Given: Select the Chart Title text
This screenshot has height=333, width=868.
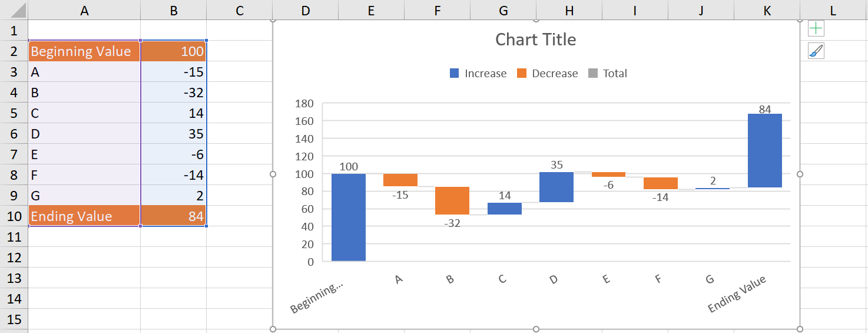Looking at the screenshot, I should tap(535, 39).
